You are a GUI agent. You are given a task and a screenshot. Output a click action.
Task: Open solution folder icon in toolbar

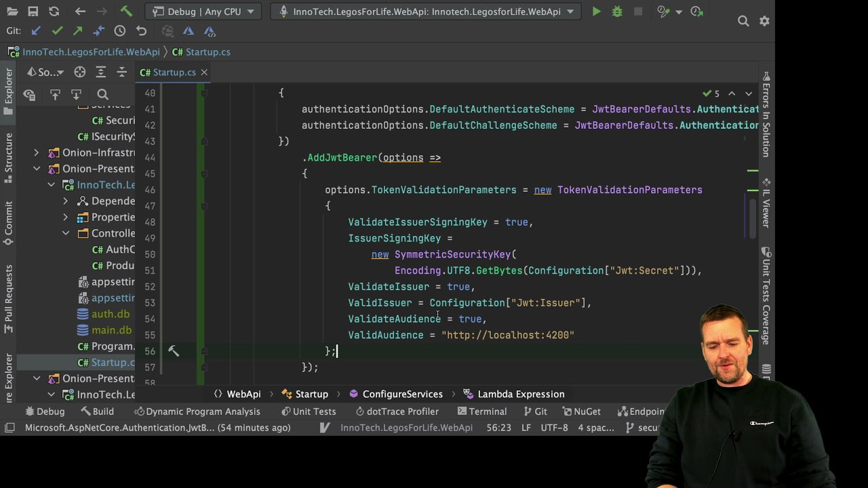point(12,12)
